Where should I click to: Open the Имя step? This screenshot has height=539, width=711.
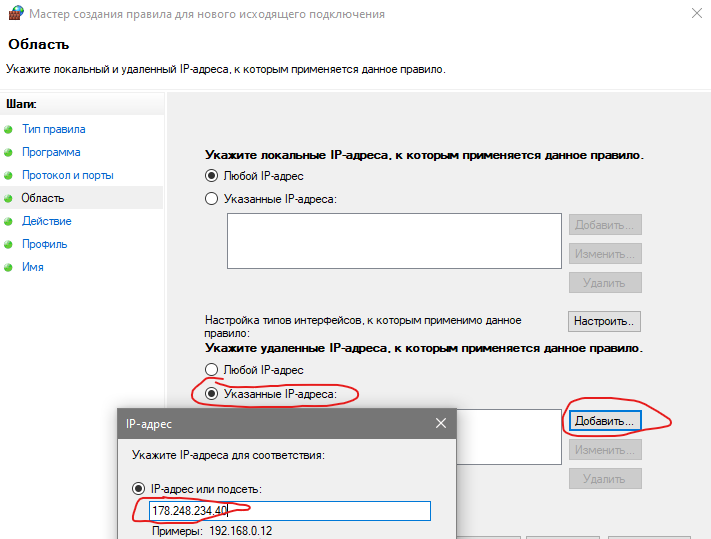pos(33,267)
